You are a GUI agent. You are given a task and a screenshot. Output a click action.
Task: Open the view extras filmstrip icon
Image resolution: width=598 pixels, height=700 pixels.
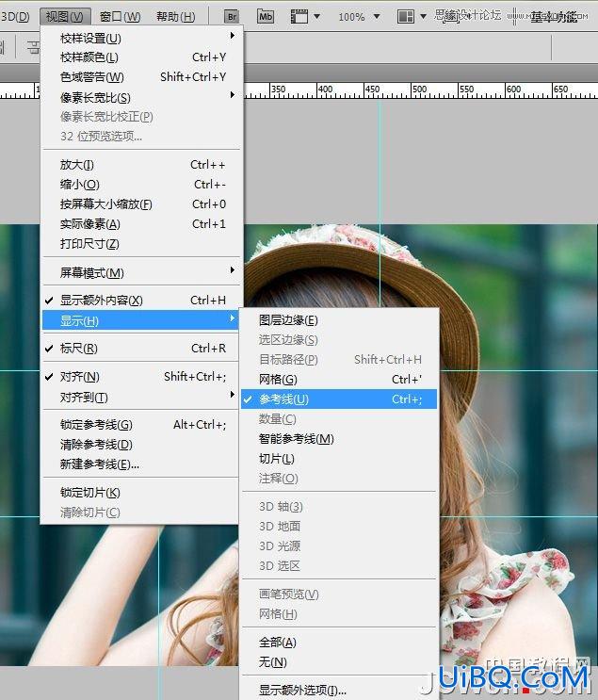pyautogui.click(x=299, y=17)
